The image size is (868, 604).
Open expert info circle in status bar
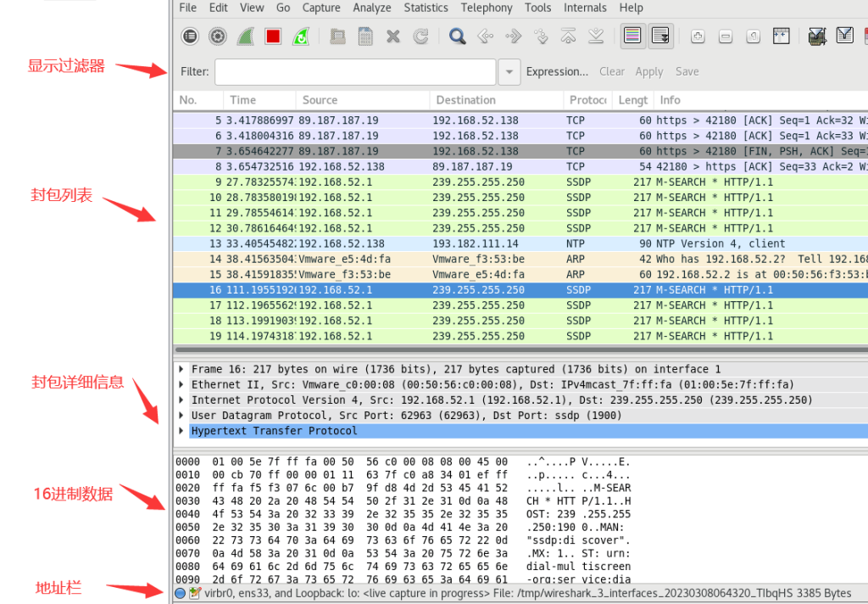tap(180, 594)
